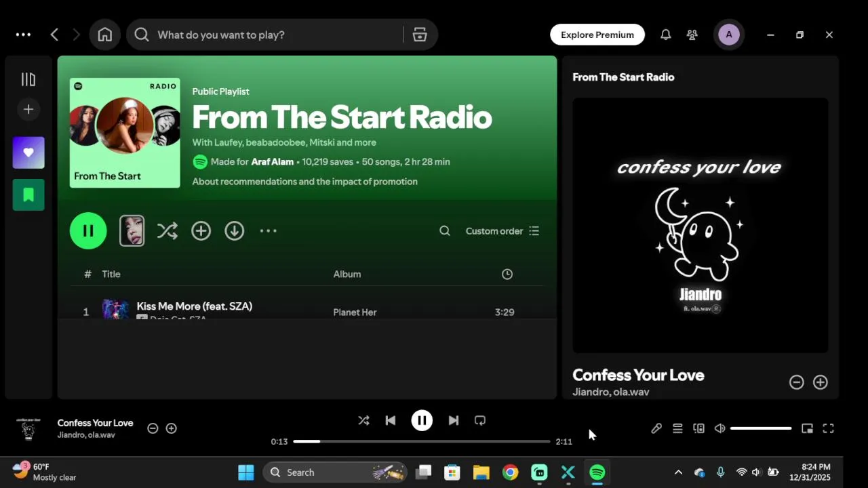Open Connect to a device
Screen dimensions: 868x488
pyautogui.click(x=698, y=428)
